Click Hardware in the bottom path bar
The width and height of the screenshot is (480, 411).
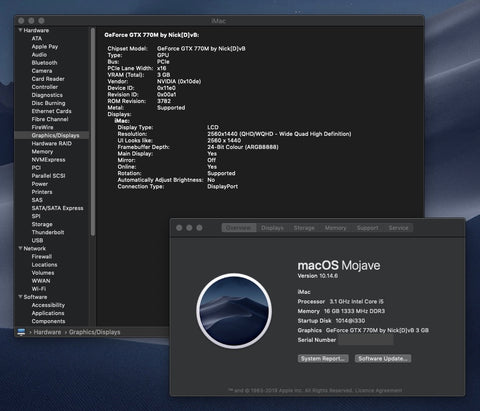point(47,332)
